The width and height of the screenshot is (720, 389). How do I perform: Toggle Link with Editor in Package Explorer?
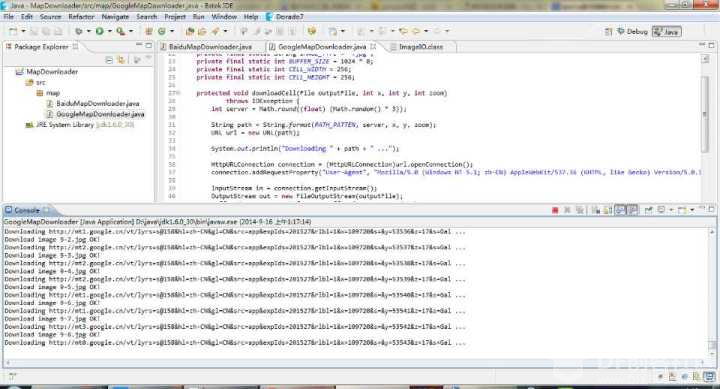tap(121, 60)
